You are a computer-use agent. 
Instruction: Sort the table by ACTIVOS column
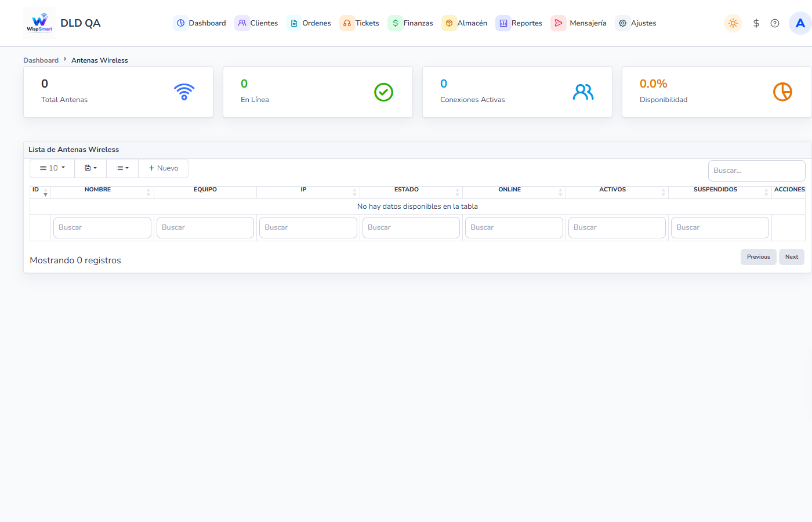click(617, 192)
